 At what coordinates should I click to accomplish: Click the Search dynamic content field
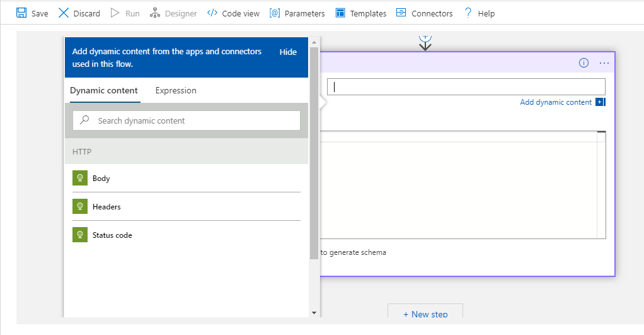pos(187,121)
